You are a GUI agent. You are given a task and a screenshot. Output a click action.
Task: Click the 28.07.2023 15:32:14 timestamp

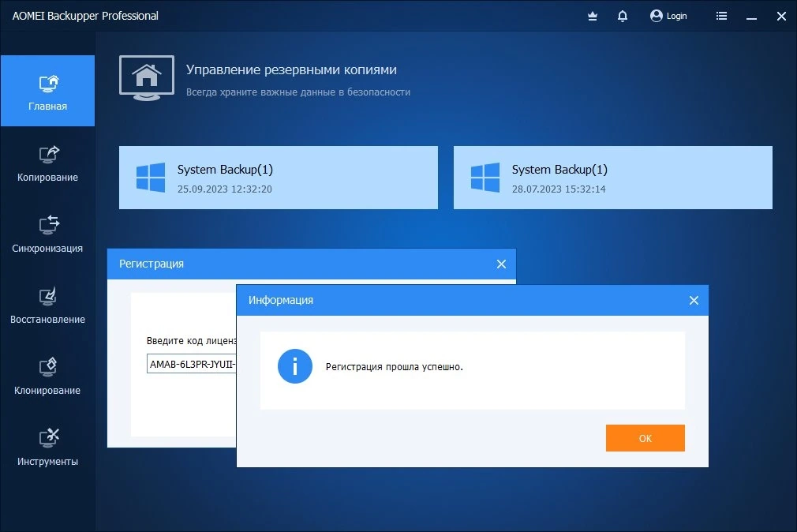pos(559,189)
